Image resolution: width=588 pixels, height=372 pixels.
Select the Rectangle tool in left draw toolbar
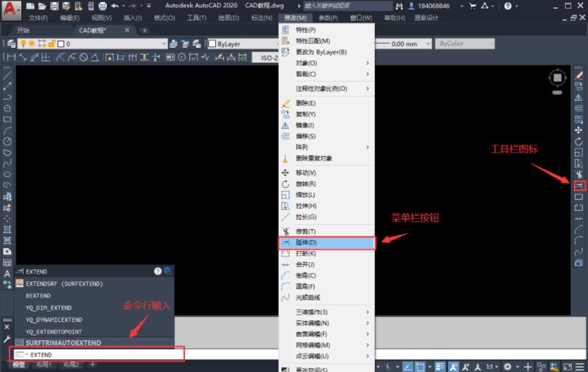point(7,119)
